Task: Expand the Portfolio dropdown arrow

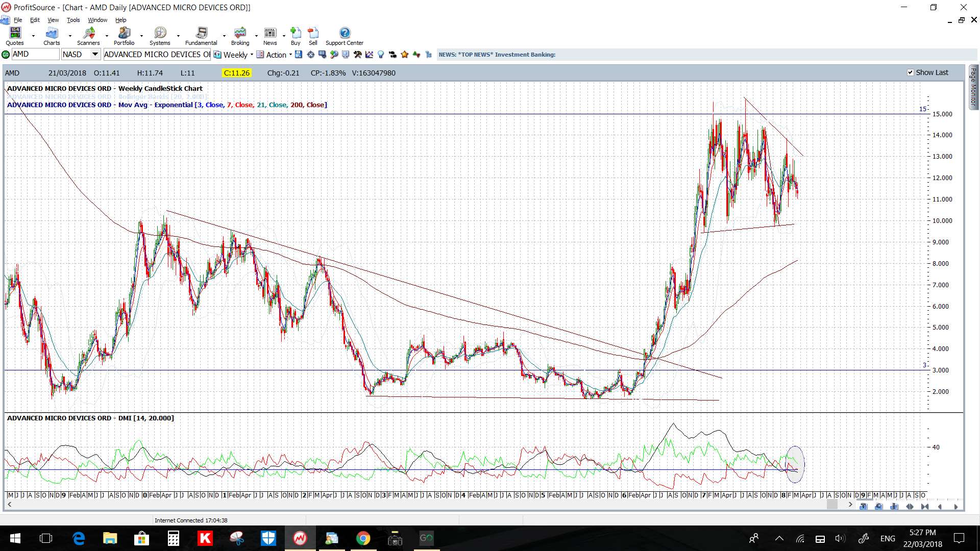Action: (x=141, y=36)
